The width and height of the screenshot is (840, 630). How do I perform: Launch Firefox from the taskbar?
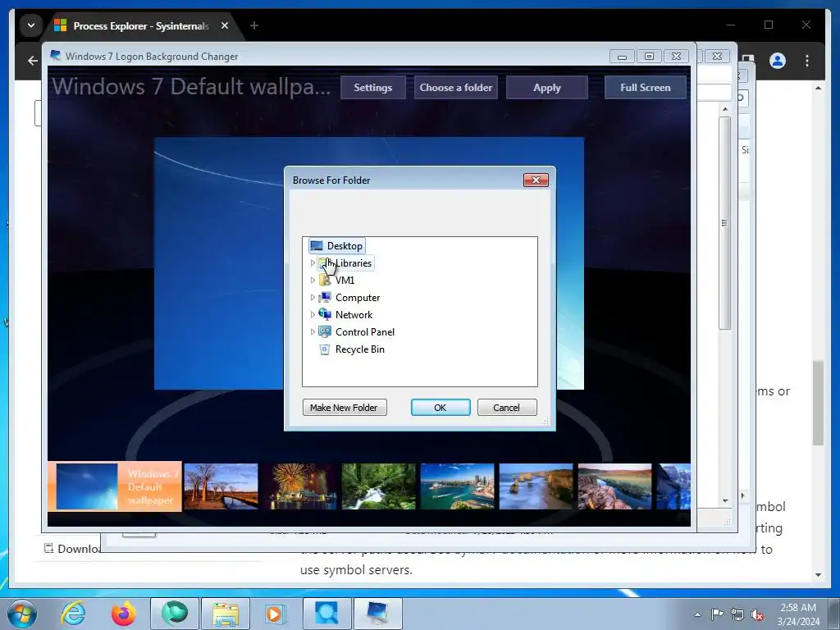tap(124, 614)
